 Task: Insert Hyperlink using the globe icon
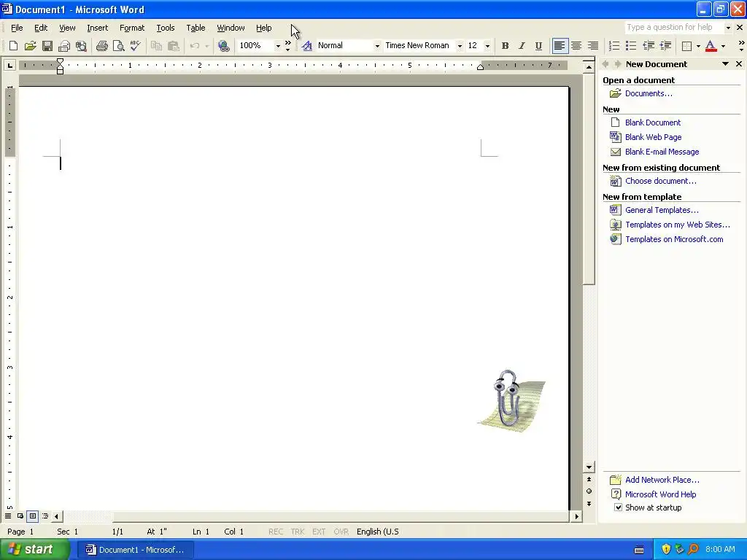tap(223, 46)
